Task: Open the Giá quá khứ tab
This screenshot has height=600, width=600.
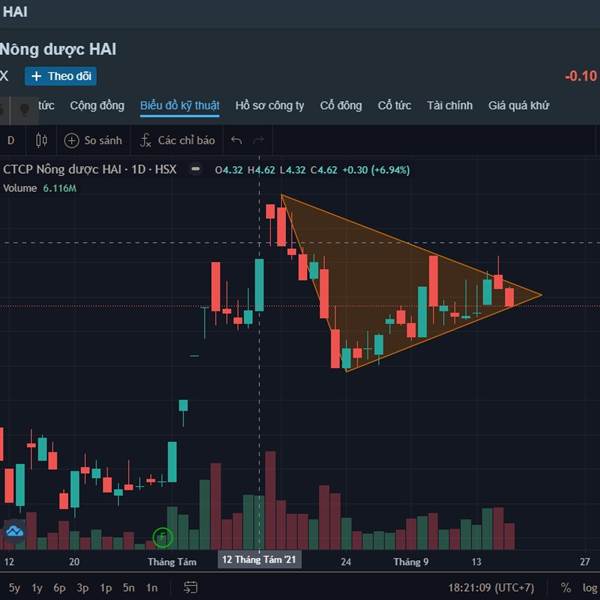Action: [x=518, y=106]
